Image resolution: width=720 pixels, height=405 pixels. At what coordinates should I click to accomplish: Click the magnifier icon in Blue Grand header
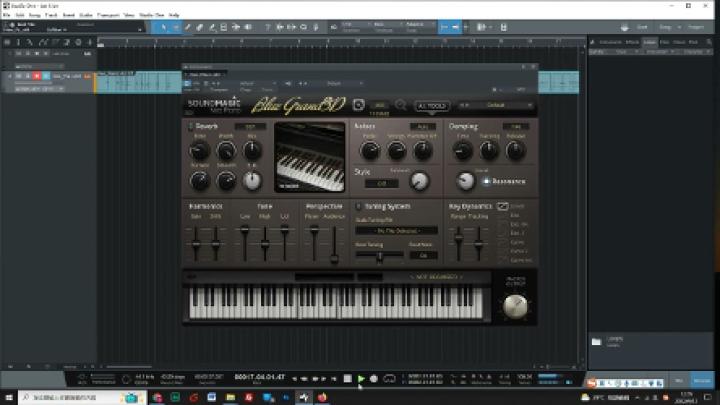[x=400, y=105]
